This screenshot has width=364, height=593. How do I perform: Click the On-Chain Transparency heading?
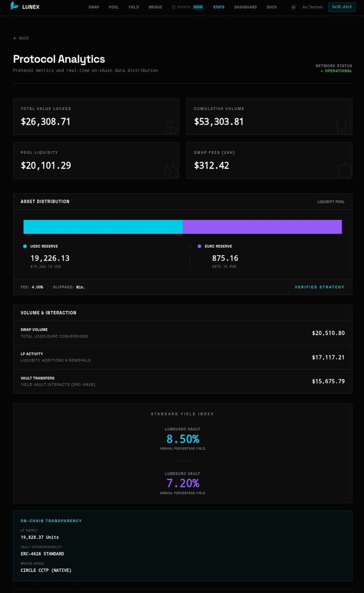tap(51, 521)
